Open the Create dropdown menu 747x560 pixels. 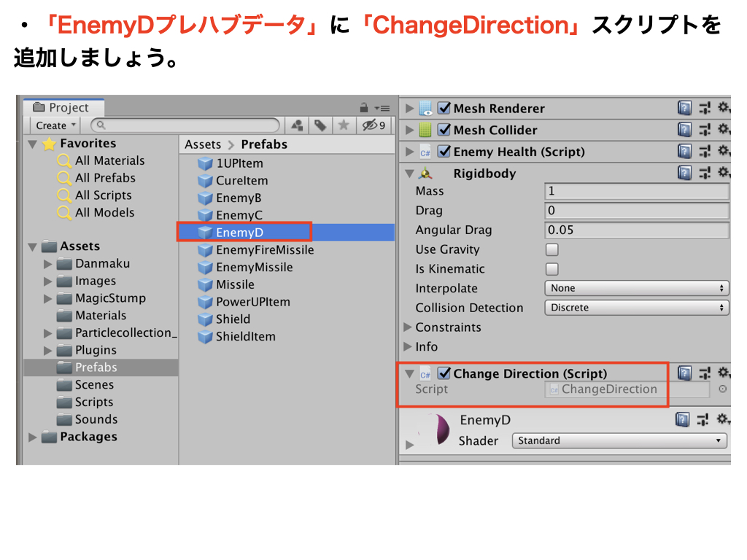click(x=55, y=125)
